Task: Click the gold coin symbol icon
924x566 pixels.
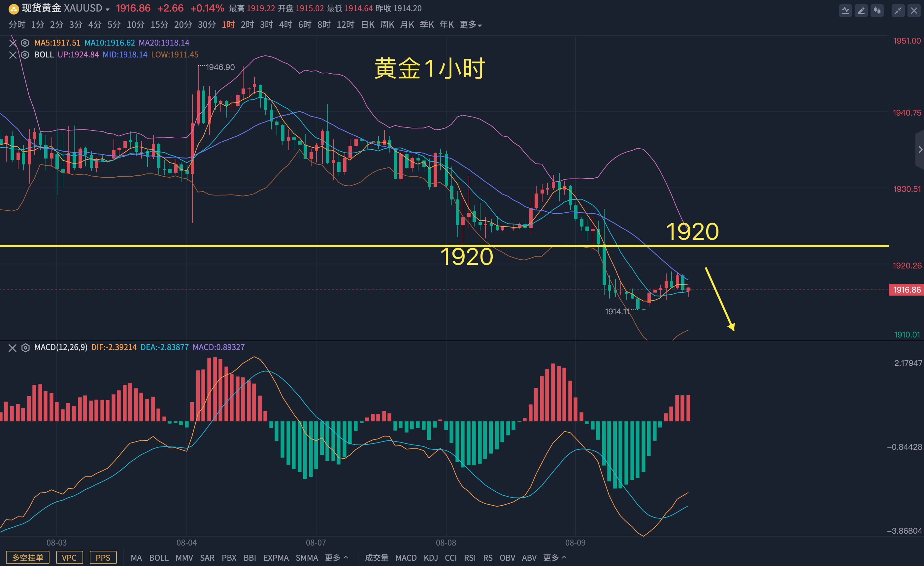Action: tap(14, 9)
